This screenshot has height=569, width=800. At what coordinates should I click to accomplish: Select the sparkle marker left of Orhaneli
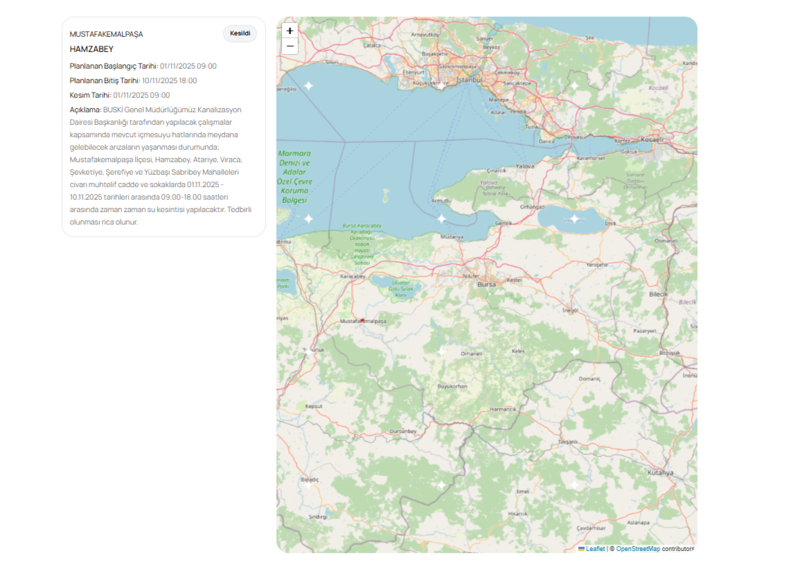tap(441, 351)
